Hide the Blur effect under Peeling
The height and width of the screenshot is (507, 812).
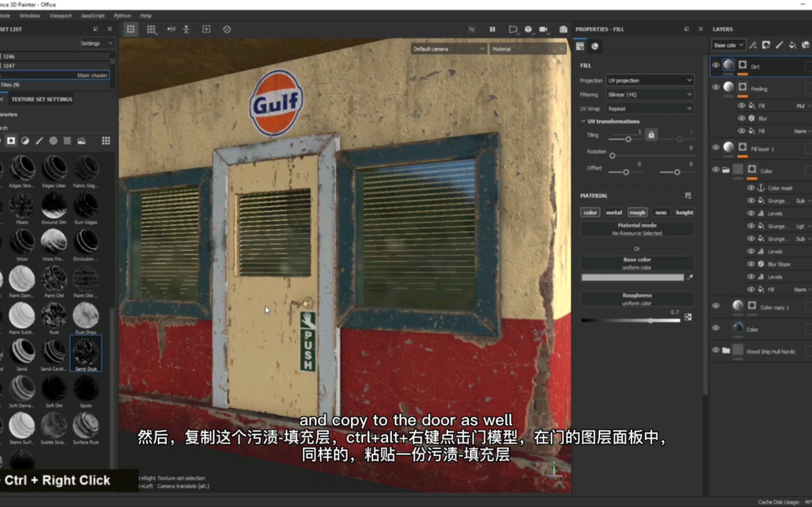click(x=741, y=118)
